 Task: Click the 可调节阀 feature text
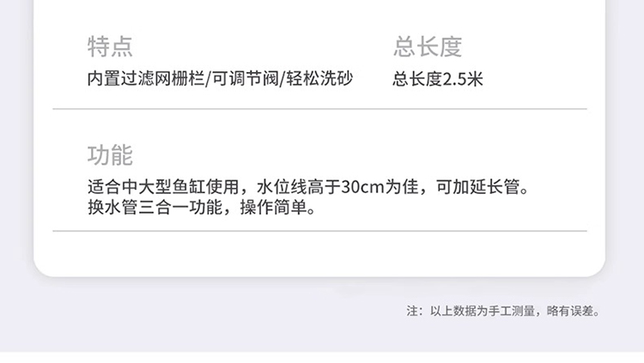coord(246,78)
